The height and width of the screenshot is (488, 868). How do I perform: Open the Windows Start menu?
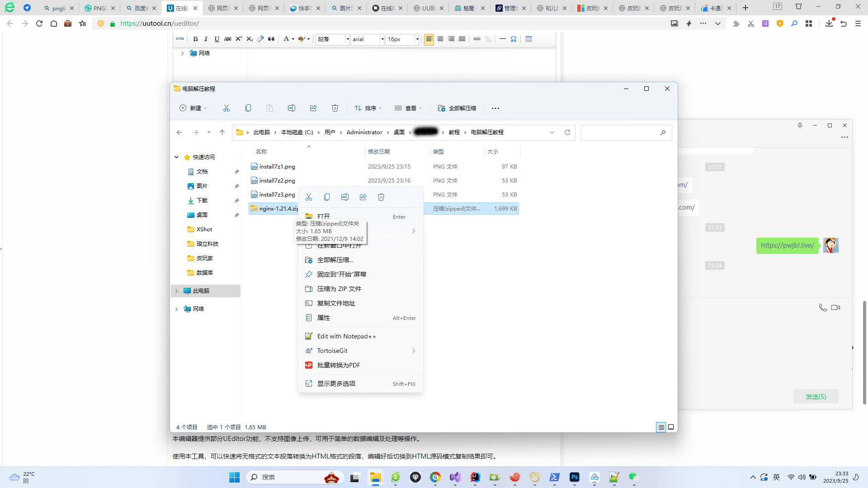(234, 477)
